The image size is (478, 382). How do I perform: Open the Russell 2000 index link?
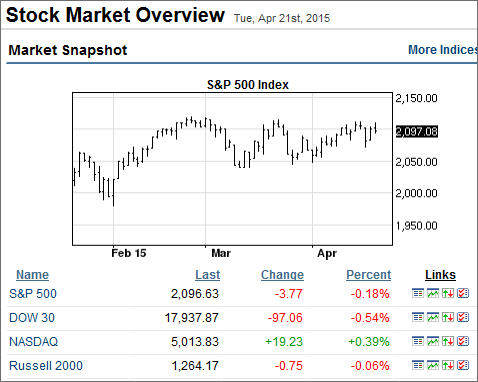point(46,366)
